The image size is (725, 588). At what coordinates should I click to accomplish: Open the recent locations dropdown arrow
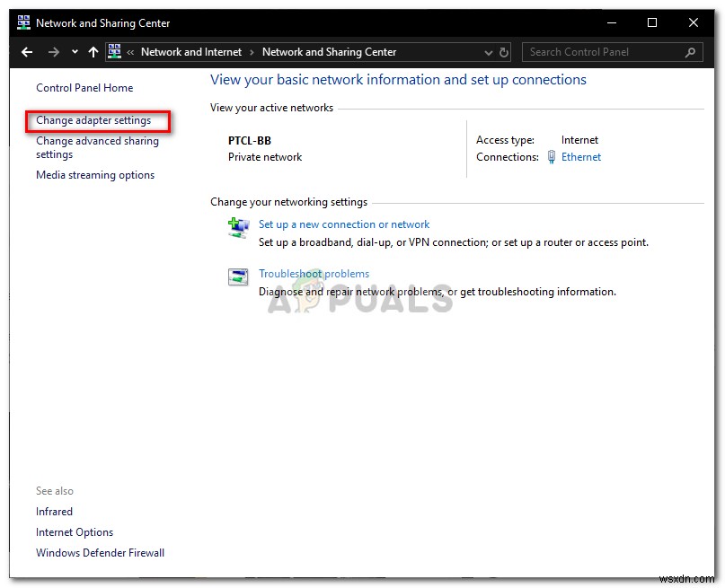tap(75, 52)
